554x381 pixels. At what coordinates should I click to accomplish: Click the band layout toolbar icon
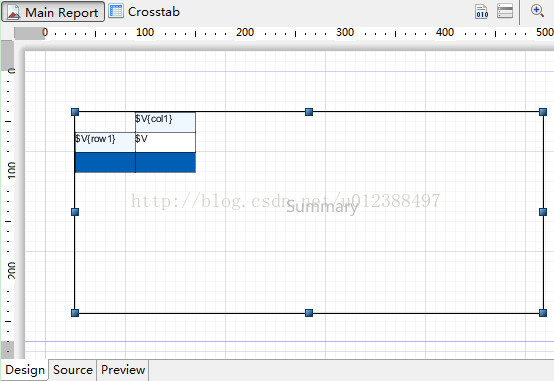pyautogui.click(x=505, y=11)
